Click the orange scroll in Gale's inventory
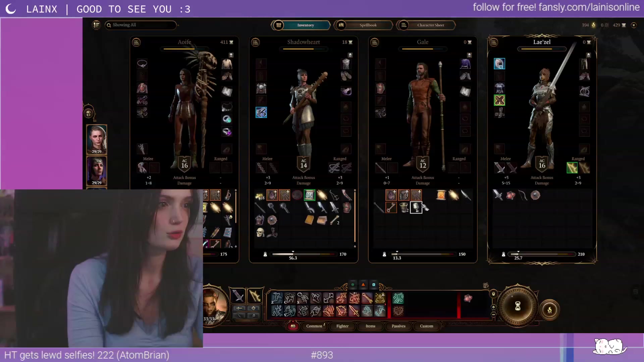This screenshot has height=362, width=644. point(441,195)
